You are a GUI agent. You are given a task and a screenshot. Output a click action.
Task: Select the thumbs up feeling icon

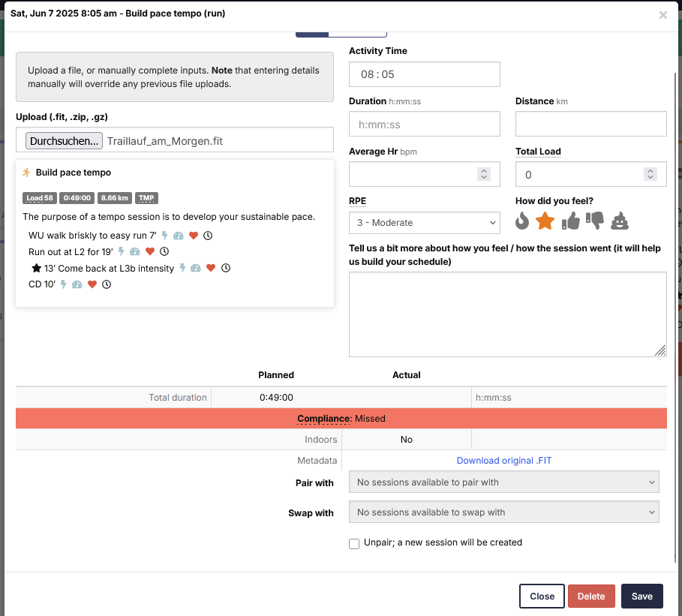pyautogui.click(x=571, y=221)
